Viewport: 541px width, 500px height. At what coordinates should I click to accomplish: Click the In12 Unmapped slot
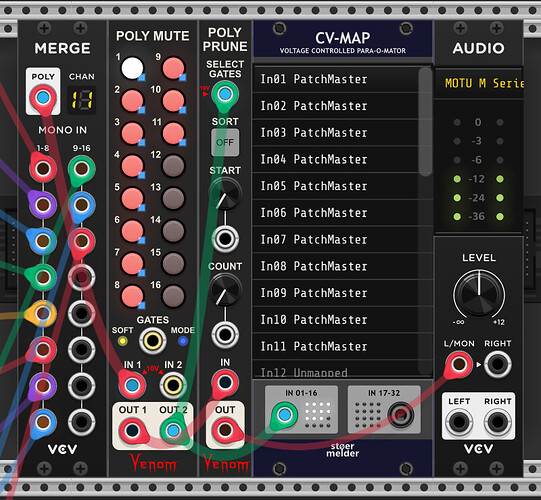point(336,370)
